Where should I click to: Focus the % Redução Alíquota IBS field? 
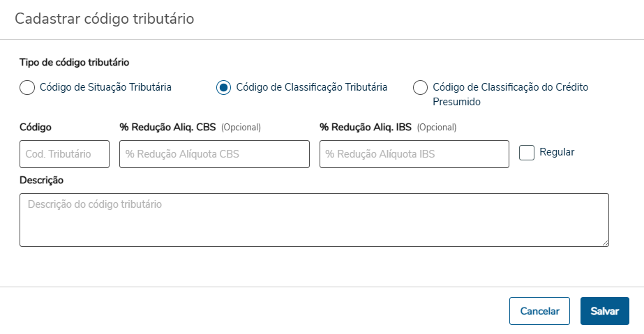pyautogui.click(x=414, y=154)
